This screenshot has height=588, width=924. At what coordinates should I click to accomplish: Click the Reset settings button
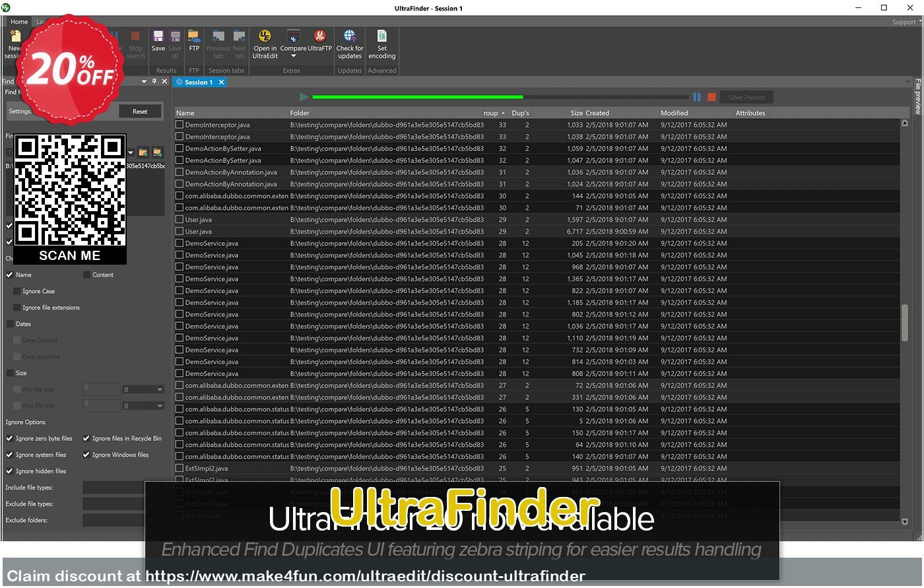pos(140,112)
